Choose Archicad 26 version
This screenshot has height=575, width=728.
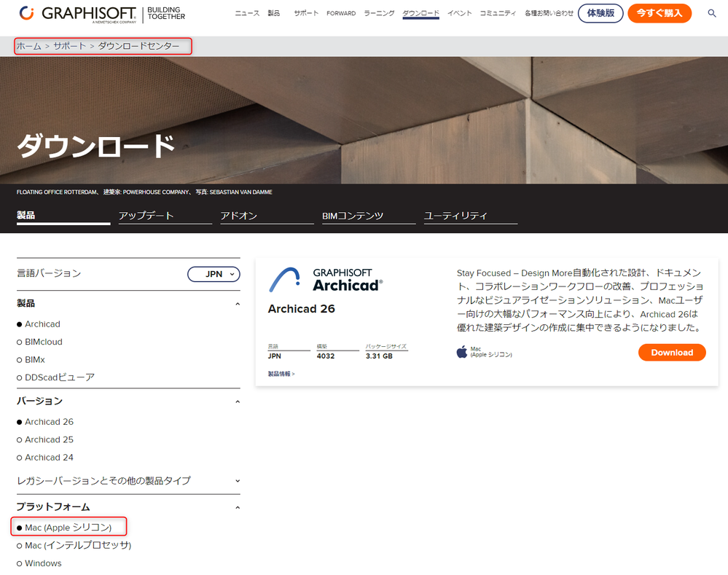pyautogui.click(x=45, y=422)
